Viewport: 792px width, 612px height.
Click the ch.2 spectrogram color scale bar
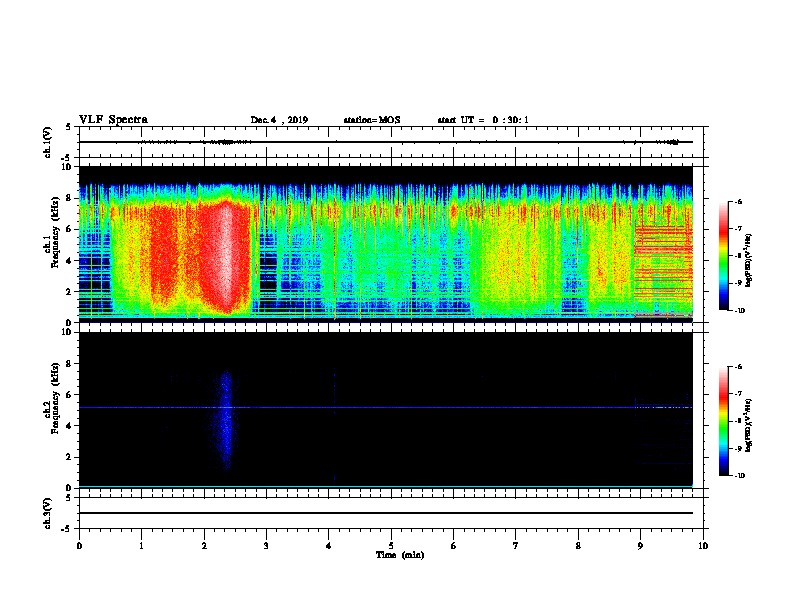(x=724, y=421)
